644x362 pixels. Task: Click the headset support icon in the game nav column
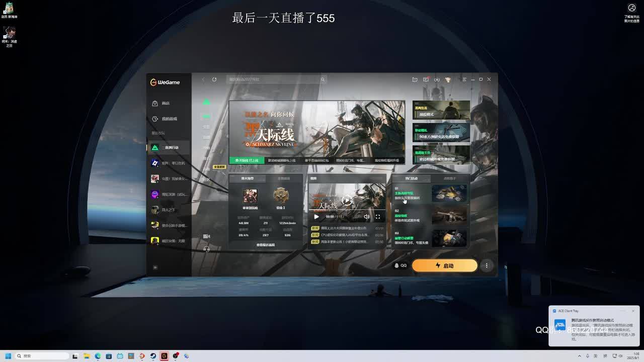(206, 249)
